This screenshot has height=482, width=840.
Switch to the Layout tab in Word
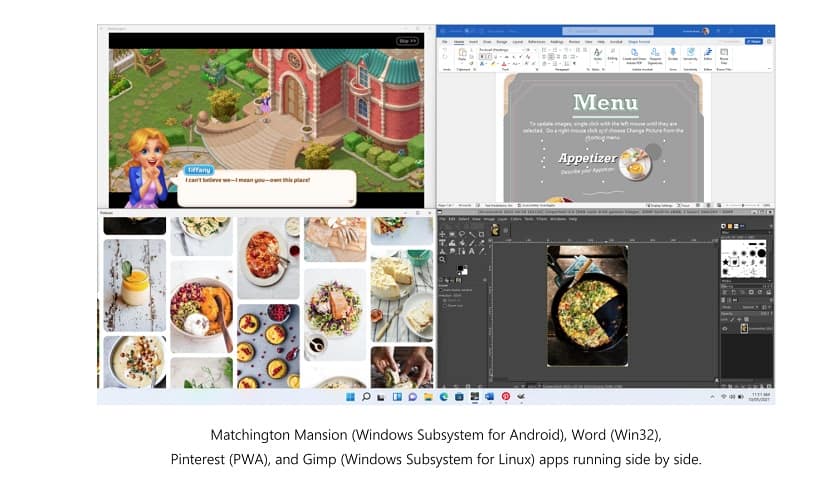pyautogui.click(x=518, y=41)
